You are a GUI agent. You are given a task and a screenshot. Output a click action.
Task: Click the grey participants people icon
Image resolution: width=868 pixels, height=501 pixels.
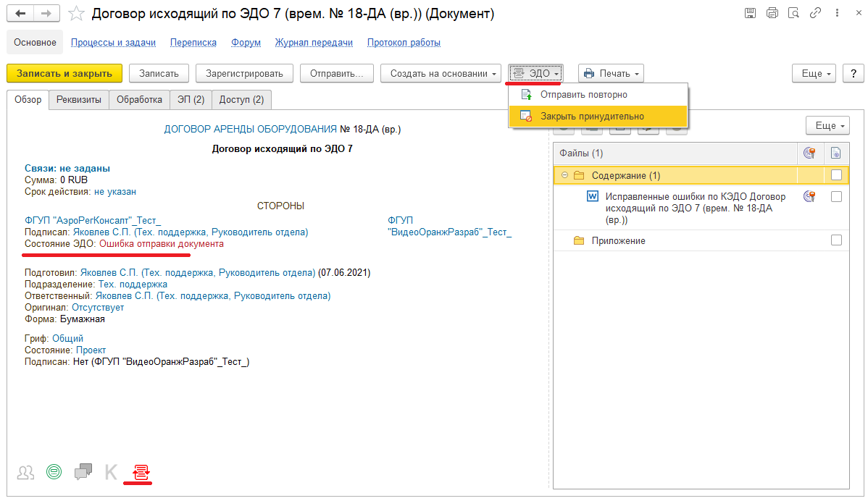tap(25, 473)
